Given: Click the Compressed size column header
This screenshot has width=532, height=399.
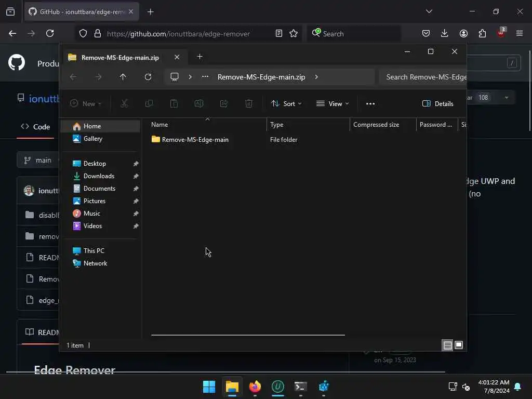Looking at the screenshot, I should pyautogui.click(x=383, y=125).
